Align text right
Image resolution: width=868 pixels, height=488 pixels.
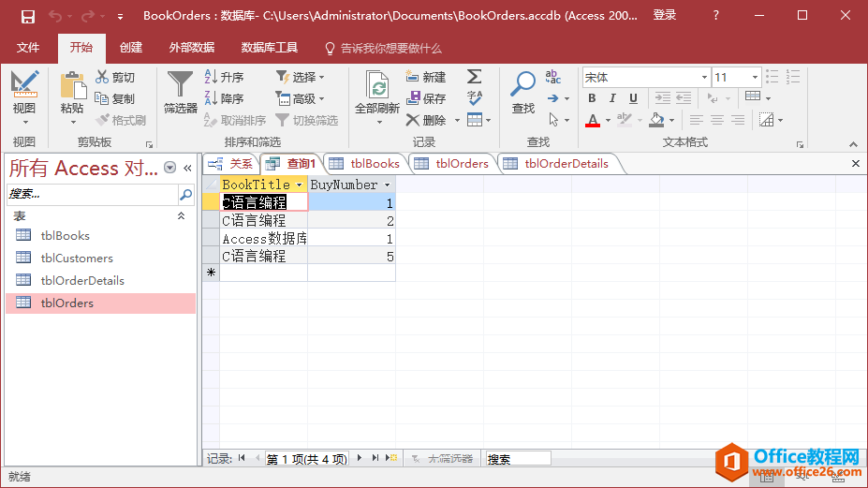pyautogui.click(x=737, y=120)
